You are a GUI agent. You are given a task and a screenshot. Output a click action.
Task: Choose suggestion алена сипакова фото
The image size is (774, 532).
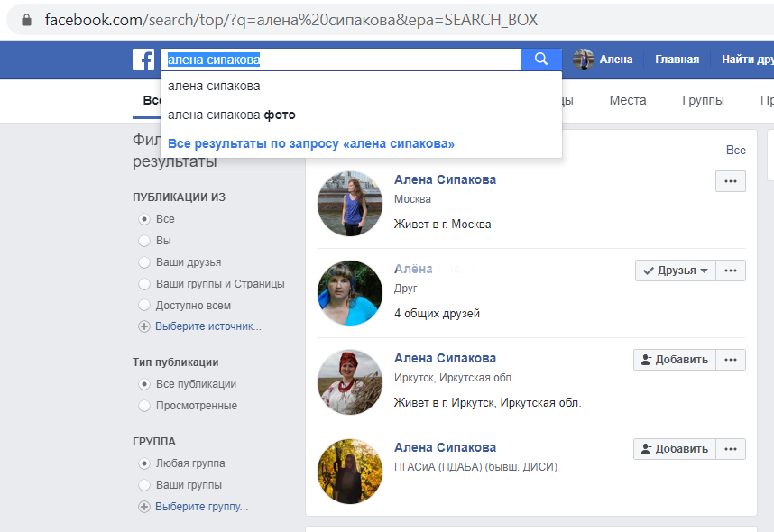tap(361, 115)
